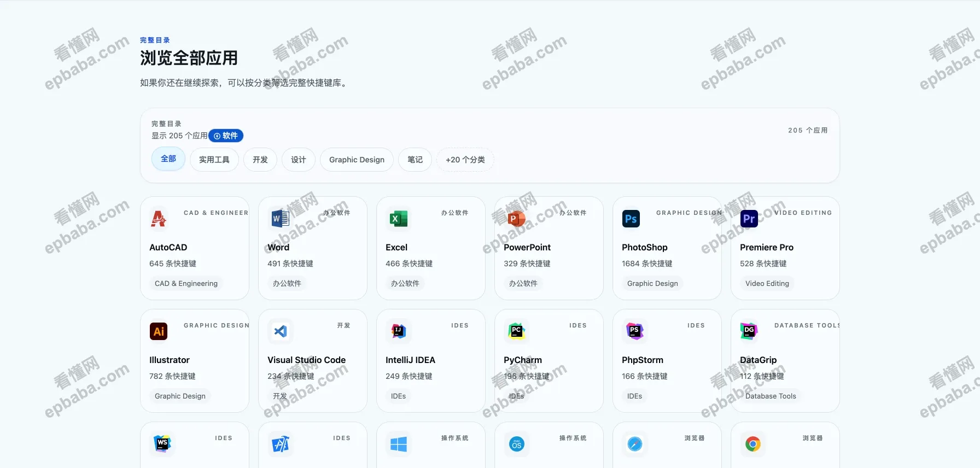Open the IntelliJ IDEA title link

pyautogui.click(x=410, y=360)
